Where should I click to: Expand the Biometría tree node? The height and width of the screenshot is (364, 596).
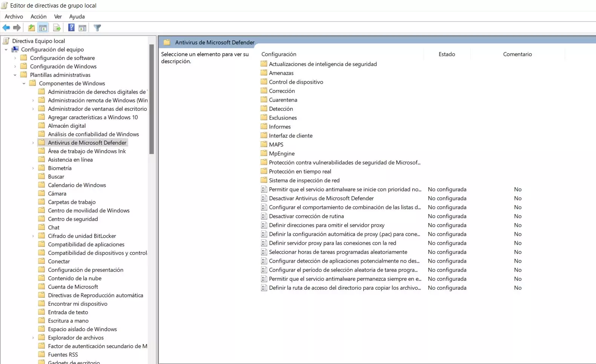point(33,168)
